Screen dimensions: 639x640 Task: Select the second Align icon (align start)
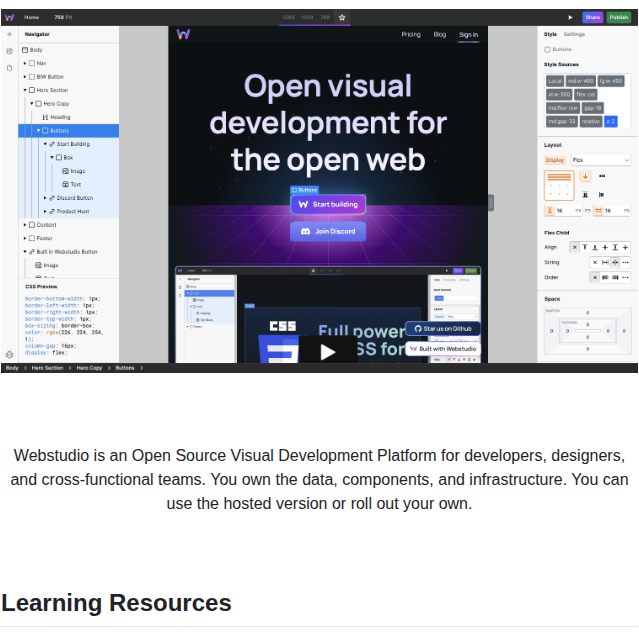[x=585, y=247]
